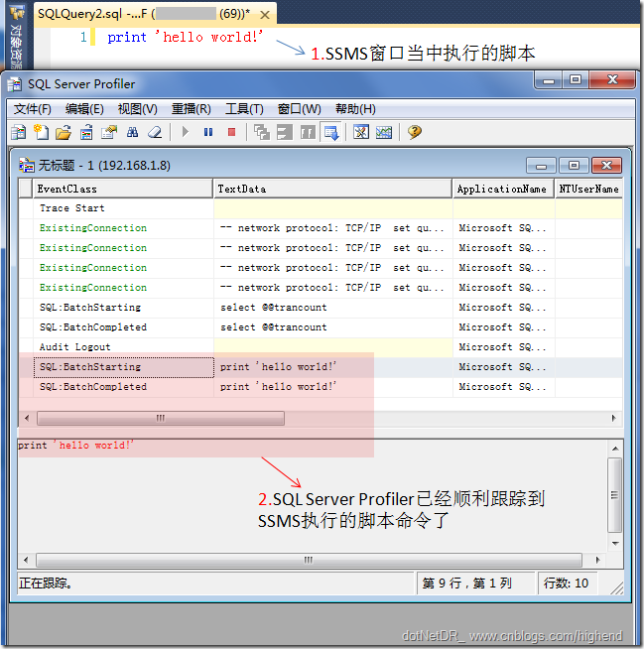Select the last ExistingConnection row
This screenshot has width=644, height=649.
pos(321,288)
